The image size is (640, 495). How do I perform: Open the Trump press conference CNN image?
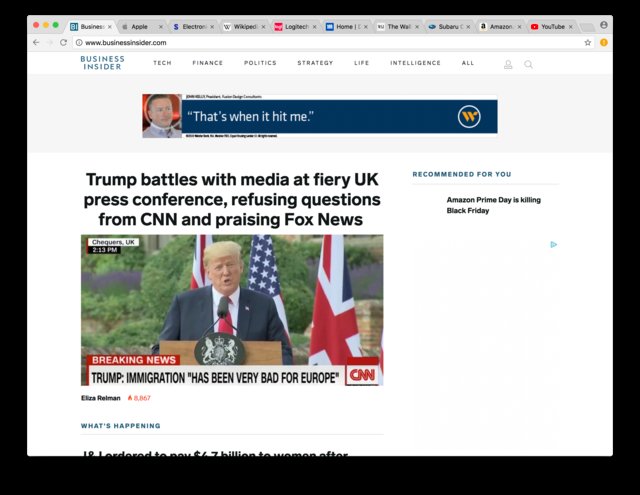[x=232, y=310]
